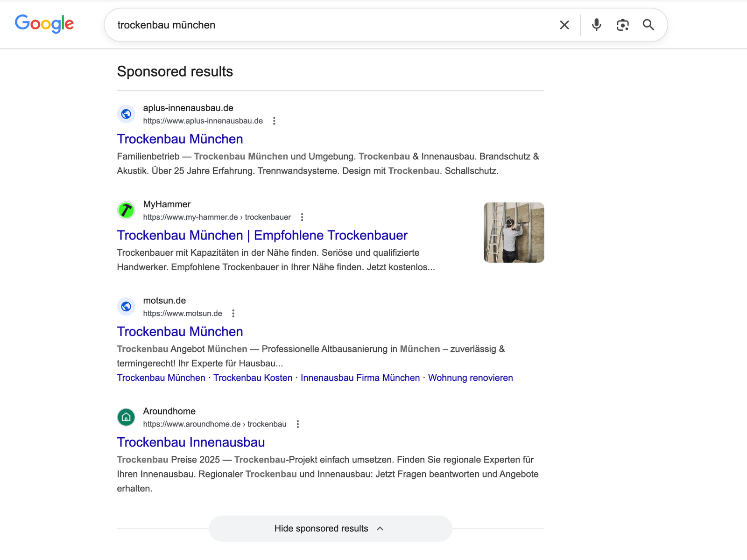Click the MyHammer favicon icon
Image resolution: width=747 pixels, height=560 pixels.
pos(126,210)
